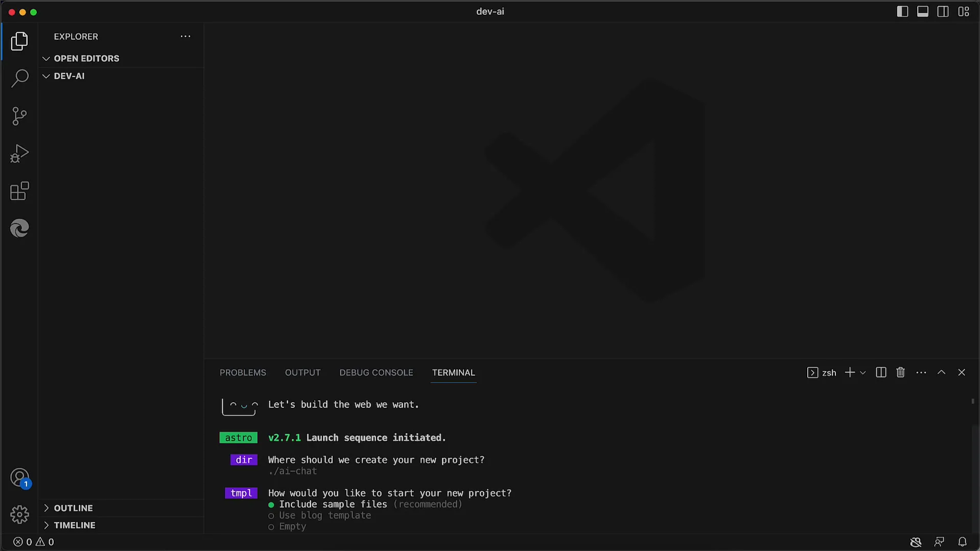Viewport: 980px width, 551px height.
Task: Click the zsh terminal shell icon
Action: [812, 373]
